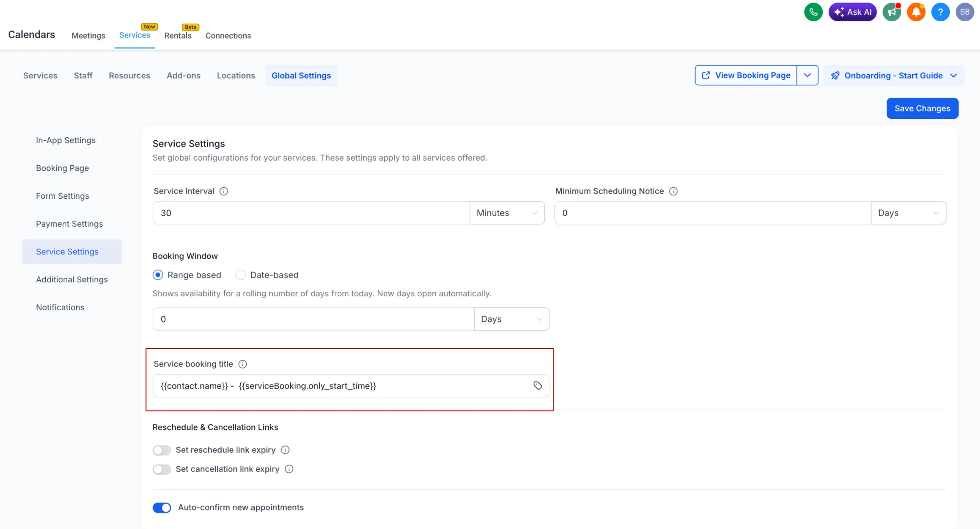Click the Save Changes button
The height and width of the screenshot is (529, 980).
(x=922, y=109)
